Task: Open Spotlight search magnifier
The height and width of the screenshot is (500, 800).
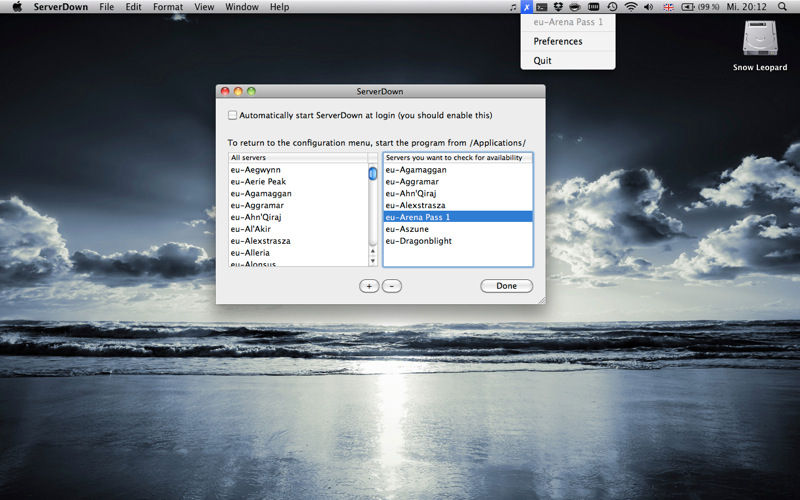Action: (782, 7)
